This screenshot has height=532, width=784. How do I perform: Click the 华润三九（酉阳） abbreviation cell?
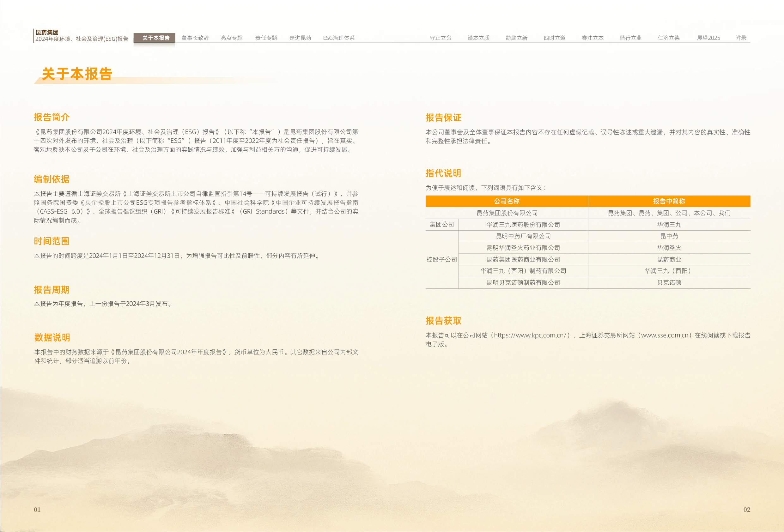point(669,271)
